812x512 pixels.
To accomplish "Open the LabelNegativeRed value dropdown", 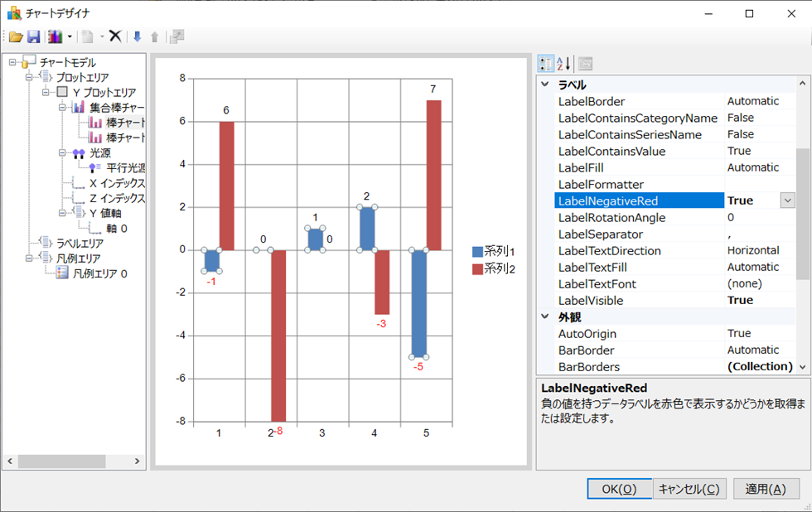I will [x=787, y=200].
